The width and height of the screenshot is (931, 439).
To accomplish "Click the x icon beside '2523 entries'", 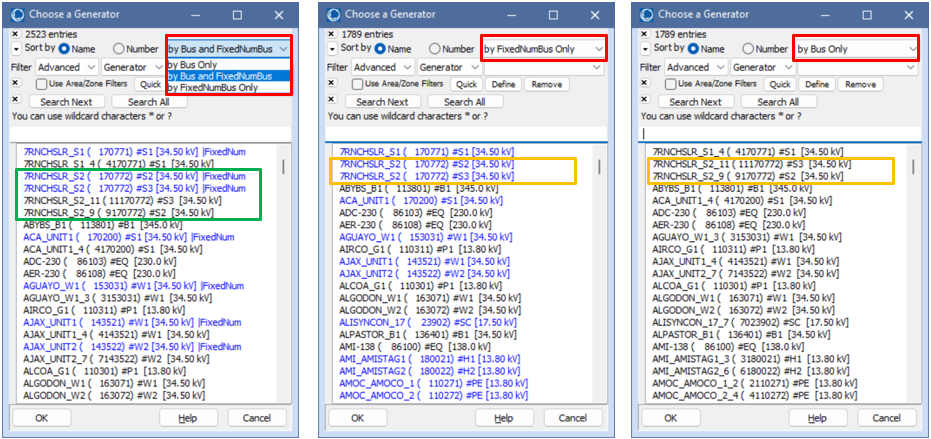I will 16,34.
